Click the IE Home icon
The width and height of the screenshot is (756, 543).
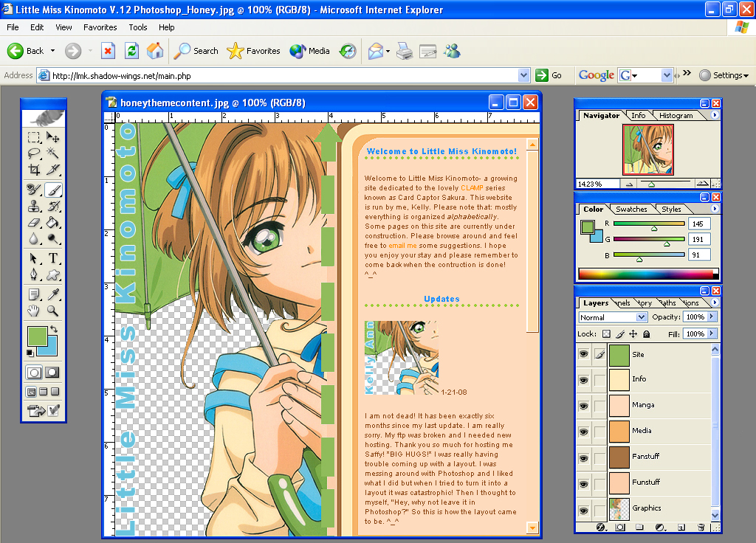155,51
